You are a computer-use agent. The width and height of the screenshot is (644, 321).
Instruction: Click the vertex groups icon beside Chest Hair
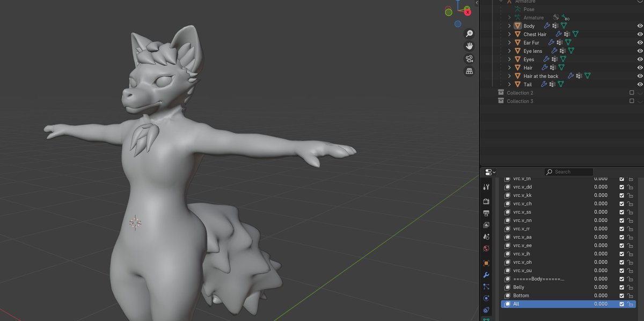click(567, 34)
